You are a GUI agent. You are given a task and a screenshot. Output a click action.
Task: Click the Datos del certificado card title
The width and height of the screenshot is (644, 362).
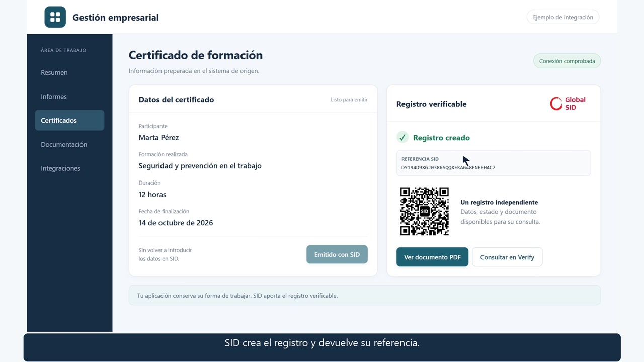[x=177, y=100]
